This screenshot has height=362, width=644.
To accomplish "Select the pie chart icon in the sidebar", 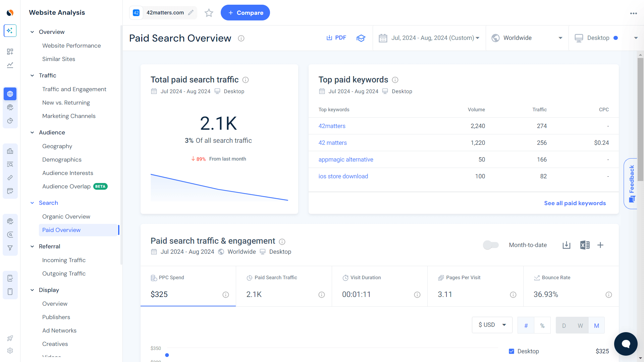I will coord(10,121).
